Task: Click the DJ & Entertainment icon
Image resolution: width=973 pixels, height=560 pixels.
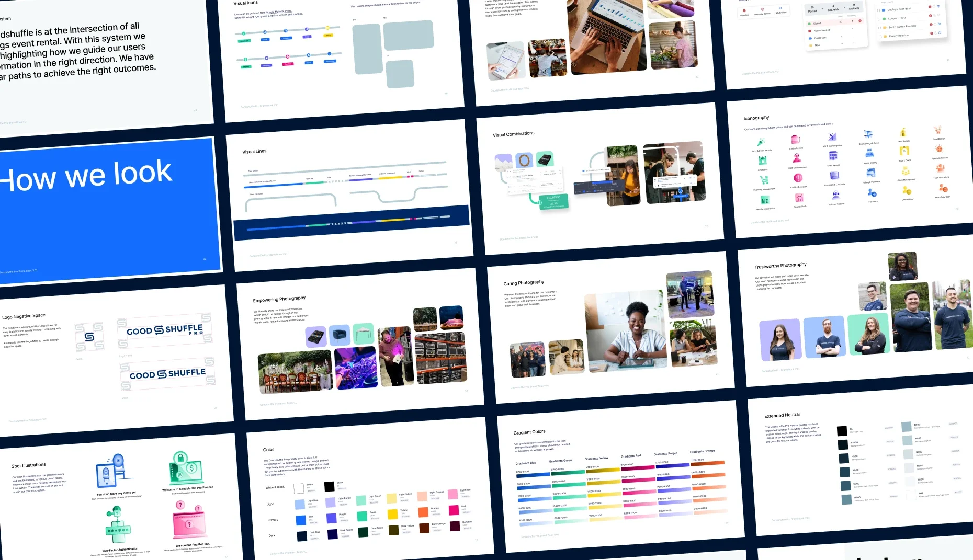Action: pos(797,158)
